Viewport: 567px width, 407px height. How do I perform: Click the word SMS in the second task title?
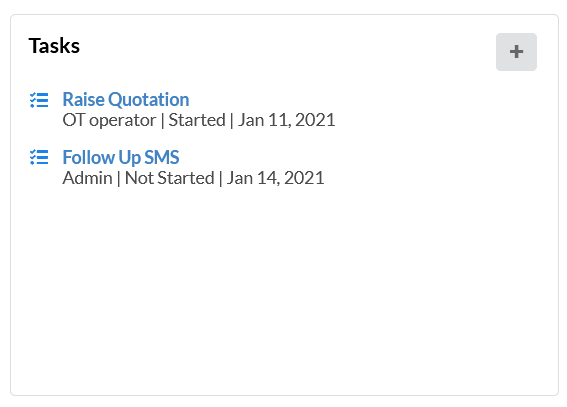coord(162,157)
